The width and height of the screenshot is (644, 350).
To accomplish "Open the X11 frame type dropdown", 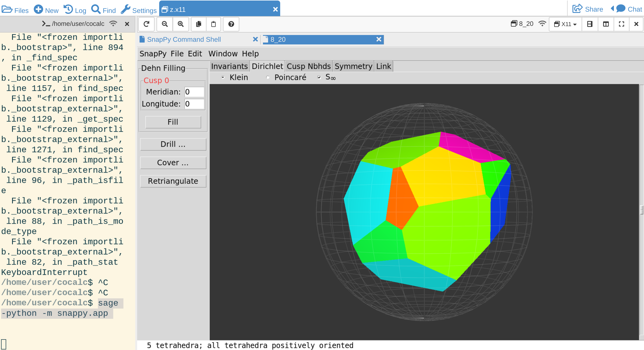I will pos(565,24).
